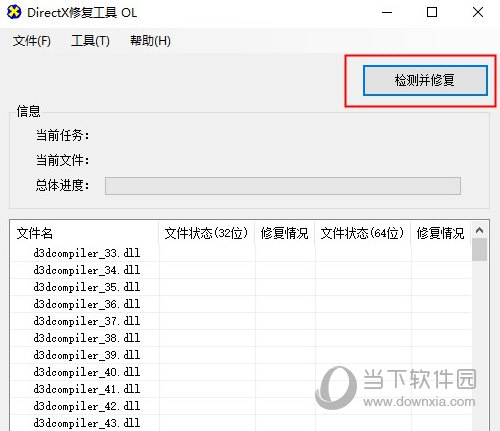
Task: Click the last 修复情况 column header
Action: click(441, 233)
